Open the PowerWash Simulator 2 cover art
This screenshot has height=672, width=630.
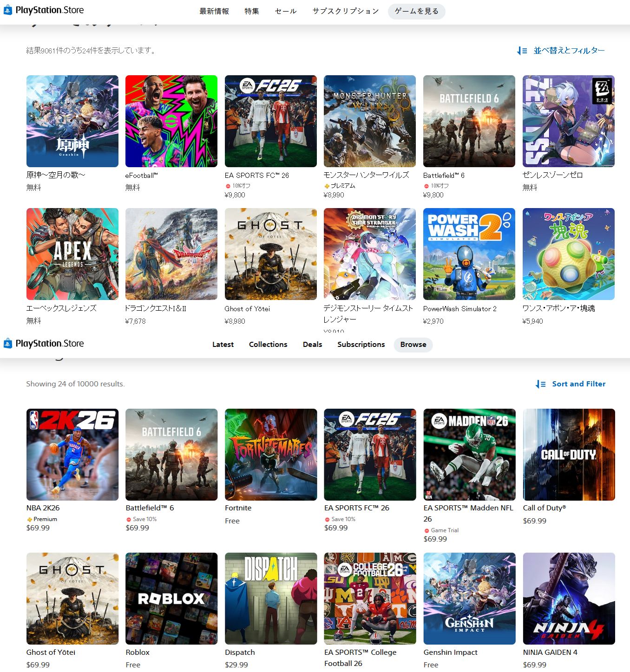point(469,254)
